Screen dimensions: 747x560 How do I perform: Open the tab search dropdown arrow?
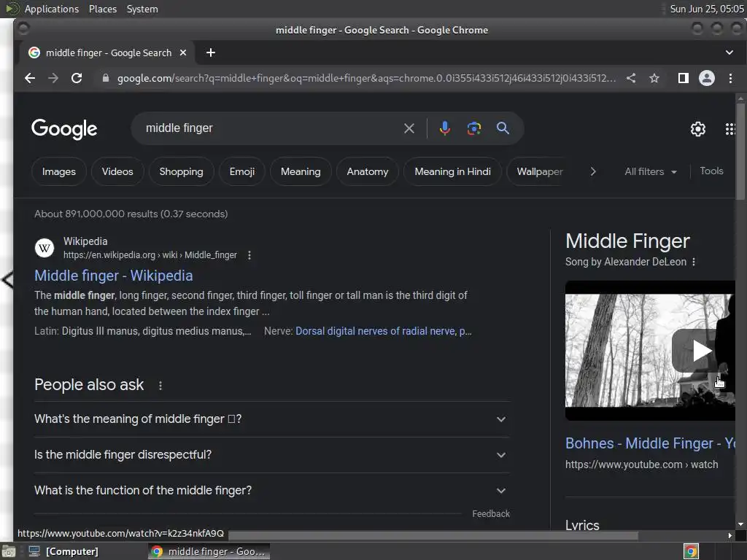(729, 52)
